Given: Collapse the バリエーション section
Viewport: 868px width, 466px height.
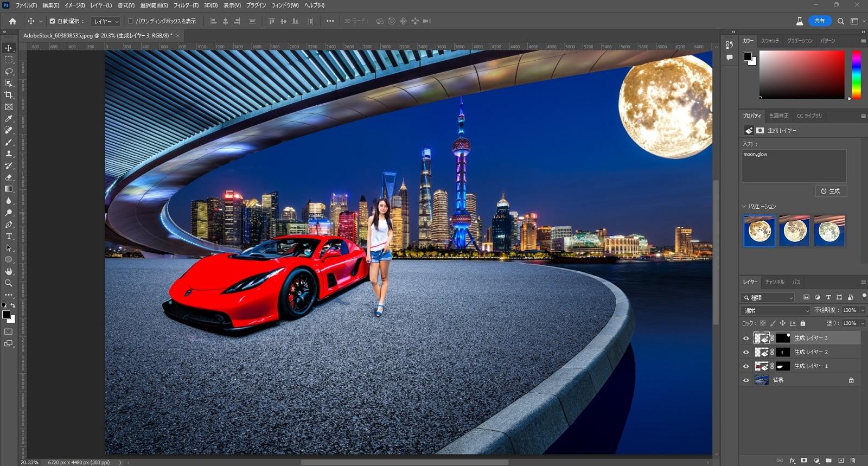Looking at the screenshot, I should 744,207.
